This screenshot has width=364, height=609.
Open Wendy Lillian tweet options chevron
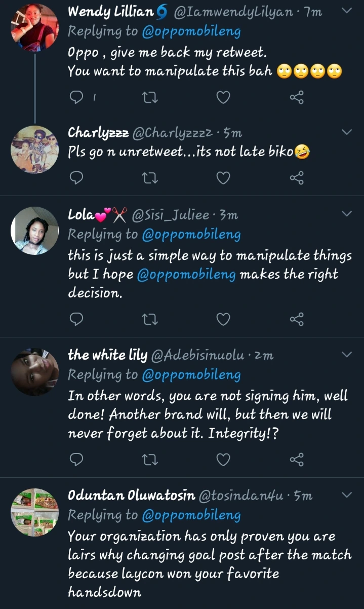[347, 11]
